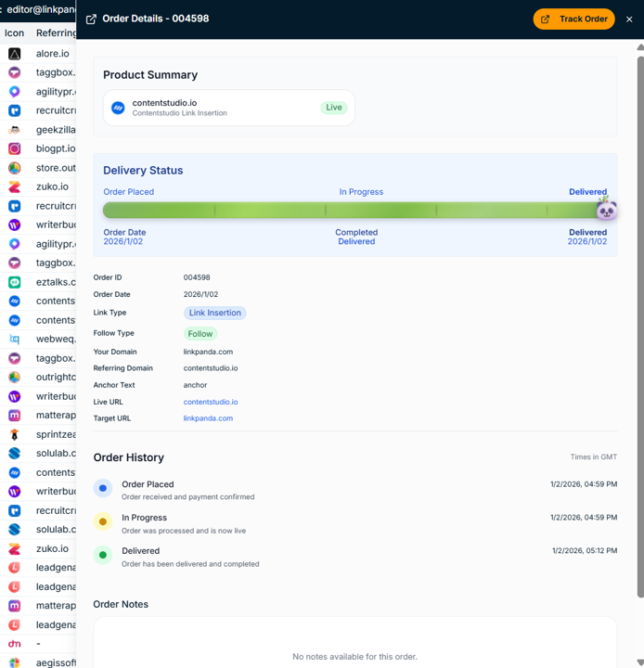The image size is (644, 668).
Task: Click the Track Order button
Action: tap(573, 19)
